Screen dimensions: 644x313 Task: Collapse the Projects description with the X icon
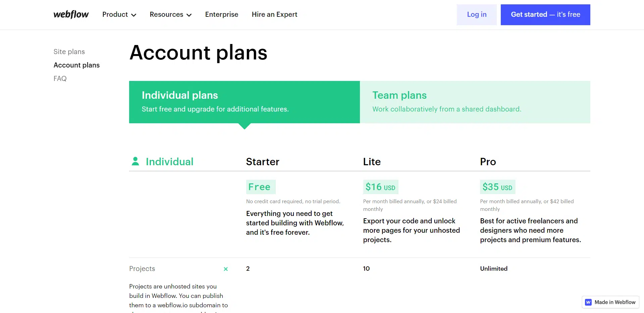[x=226, y=269]
